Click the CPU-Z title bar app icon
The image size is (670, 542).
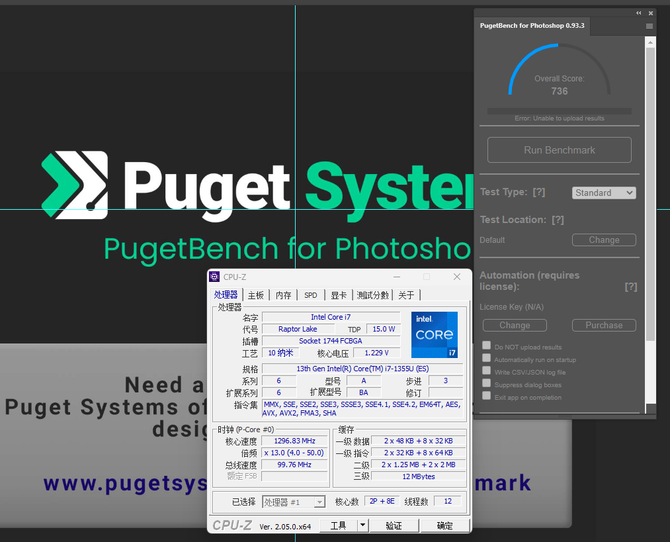(214, 277)
